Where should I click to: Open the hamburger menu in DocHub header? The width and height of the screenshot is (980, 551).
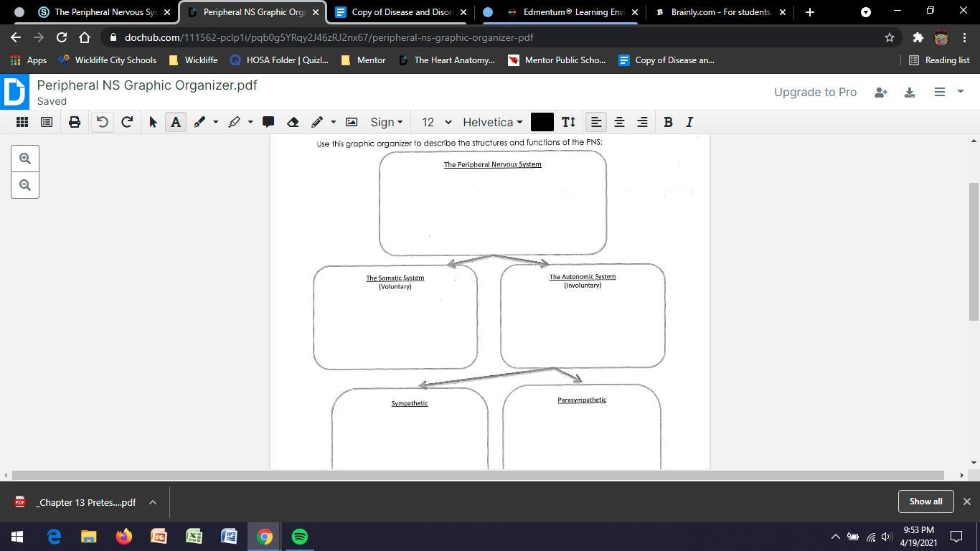point(939,92)
